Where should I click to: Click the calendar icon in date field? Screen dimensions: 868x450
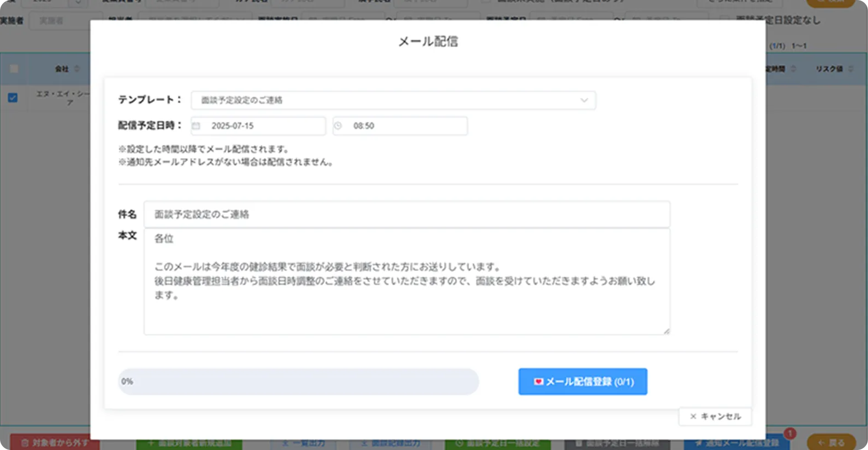[x=196, y=126]
